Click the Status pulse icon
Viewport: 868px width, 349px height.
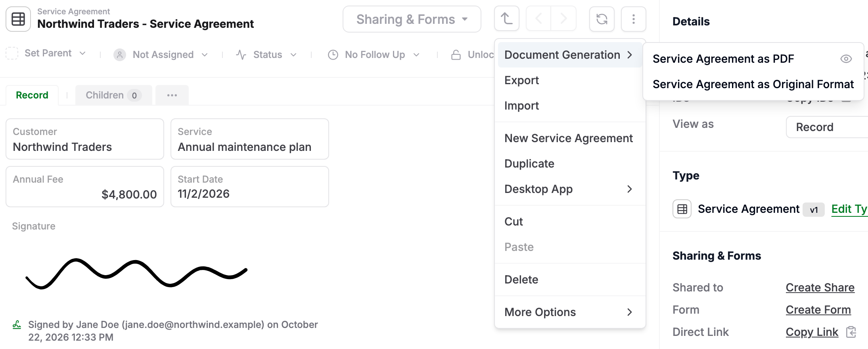point(241,55)
